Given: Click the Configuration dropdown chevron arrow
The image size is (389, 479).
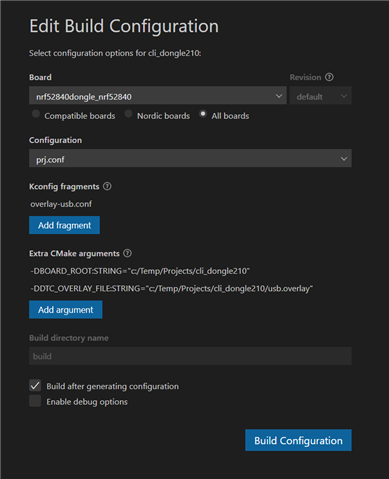Looking at the screenshot, I should (344, 159).
